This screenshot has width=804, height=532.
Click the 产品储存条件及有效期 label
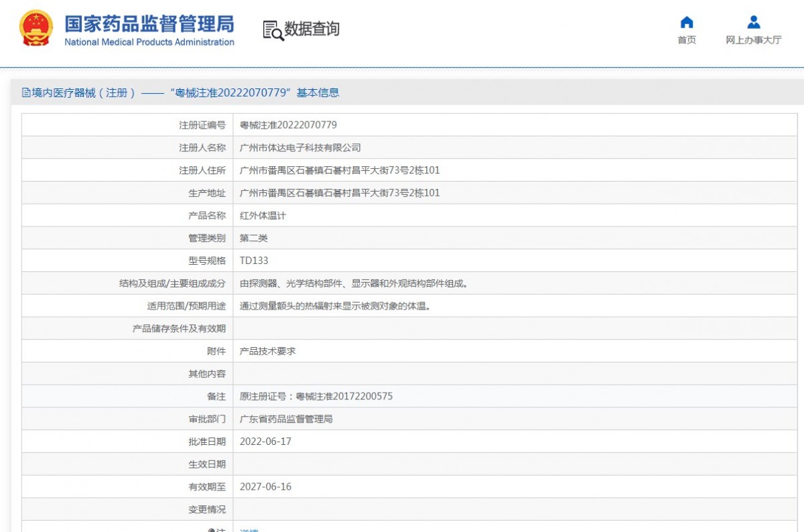click(x=179, y=328)
